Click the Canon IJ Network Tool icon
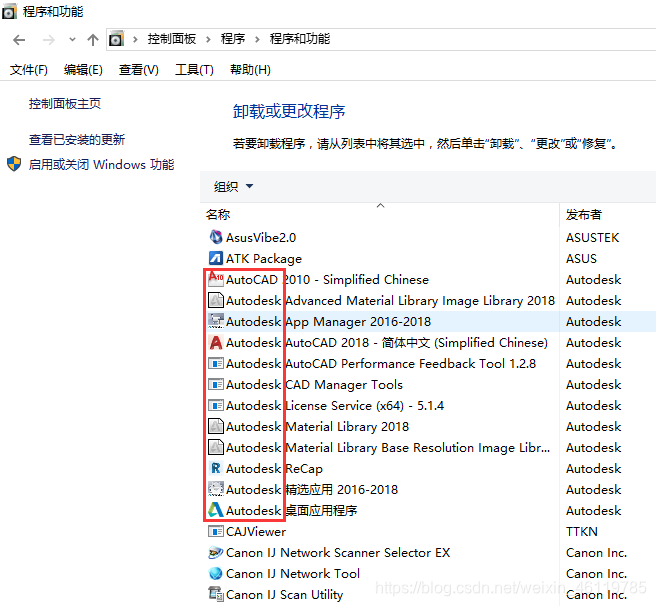This screenshot has height=606, width=656. tap(215, 573)
